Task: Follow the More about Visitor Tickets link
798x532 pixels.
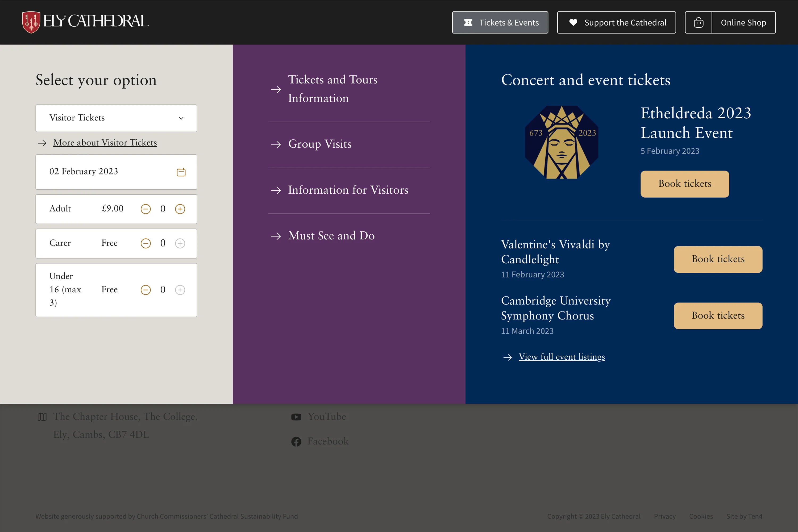Action: [x=105, y=143]
